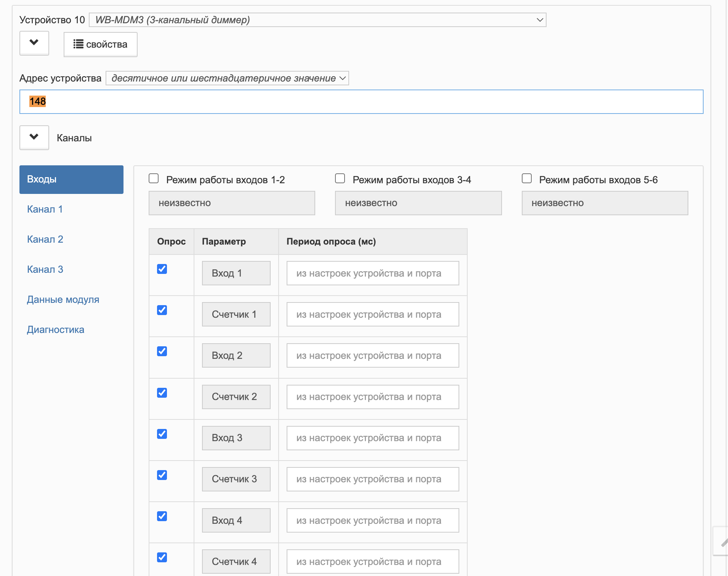The width and height of the screenshot is (728, 576).
Task: Open the address format dropdown
Action: click(x=227, y=78)
